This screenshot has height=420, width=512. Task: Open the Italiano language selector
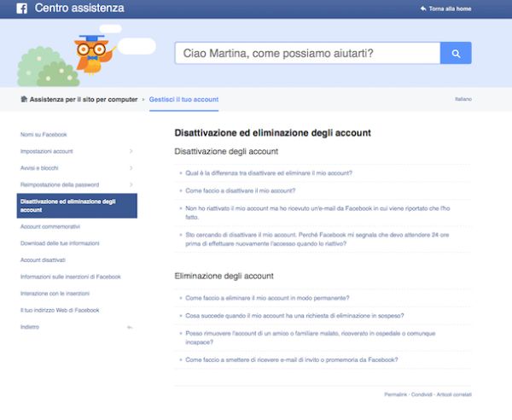[x=463, y=100]
